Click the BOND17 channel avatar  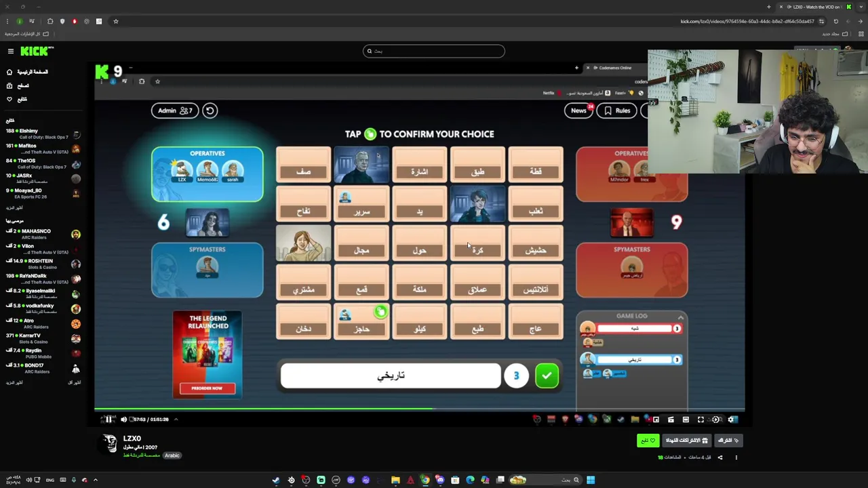pos(76,368)
